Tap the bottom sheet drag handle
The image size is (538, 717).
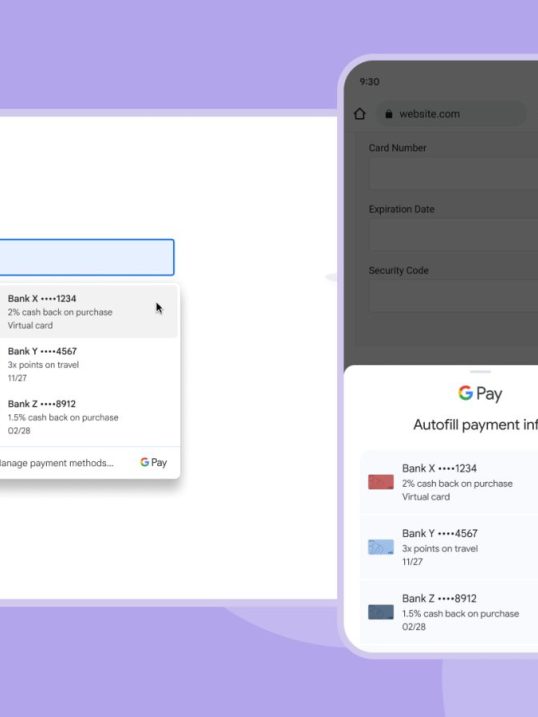[480, 372]
